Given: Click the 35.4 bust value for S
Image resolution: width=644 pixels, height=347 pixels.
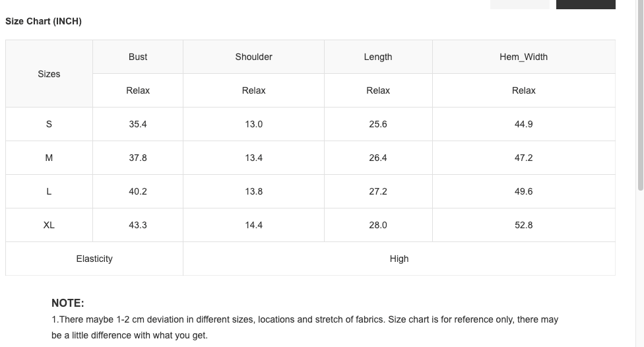Looking at the screenshot, I should point(138,124).
